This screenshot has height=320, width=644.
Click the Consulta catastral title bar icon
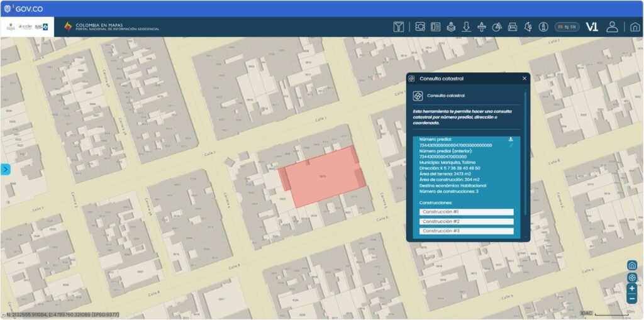point(411,79)
